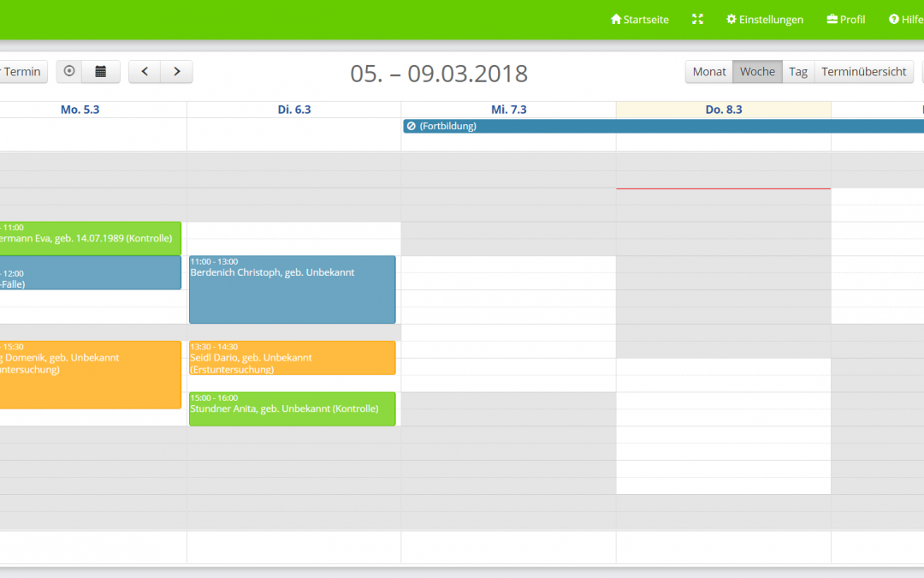
Task: Click the new Termin button
Action: pyautogui.click(x=21, y=72)
